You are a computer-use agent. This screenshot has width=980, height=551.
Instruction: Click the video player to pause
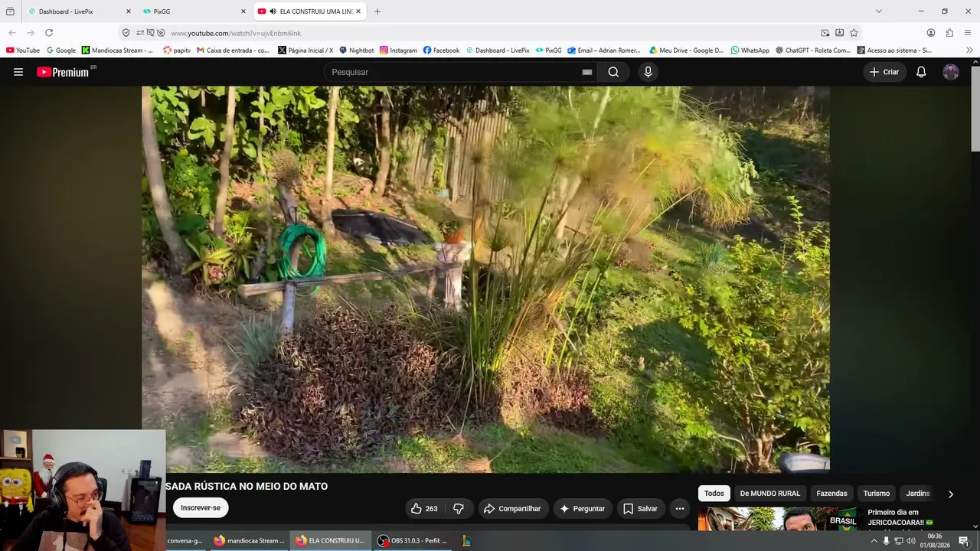pos(485,279)
